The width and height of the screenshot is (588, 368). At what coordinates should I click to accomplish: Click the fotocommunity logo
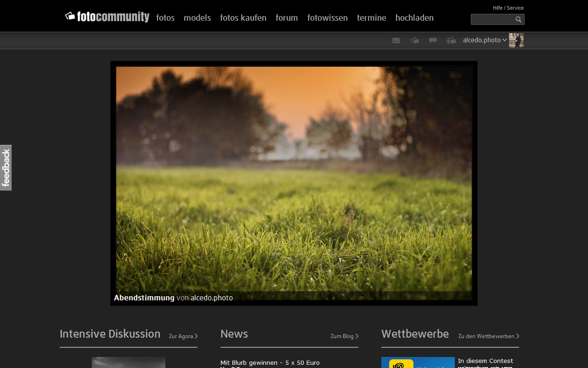pos(107,17)
